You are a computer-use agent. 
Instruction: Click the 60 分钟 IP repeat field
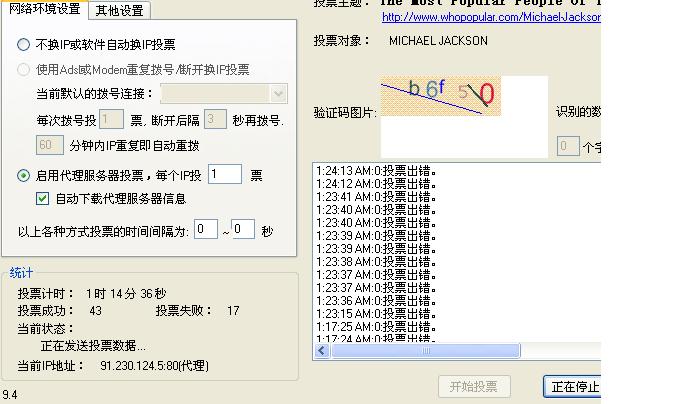pos(50,145)
